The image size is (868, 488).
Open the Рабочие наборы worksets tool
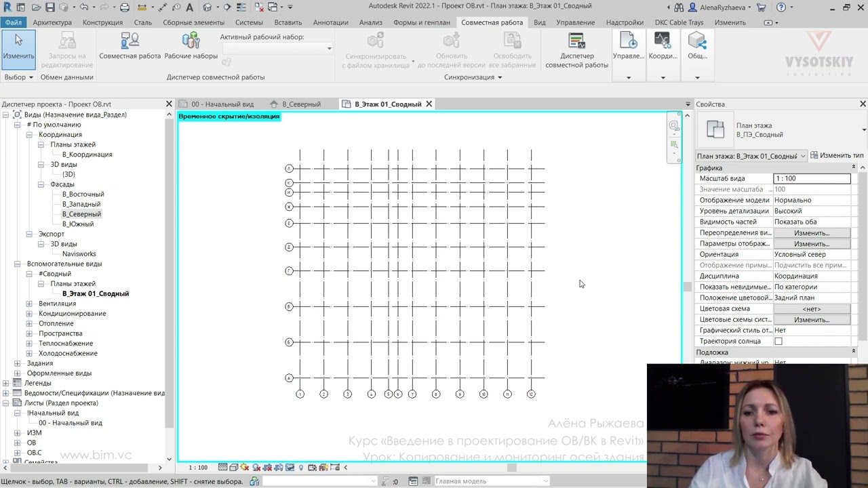coord(191,46)
